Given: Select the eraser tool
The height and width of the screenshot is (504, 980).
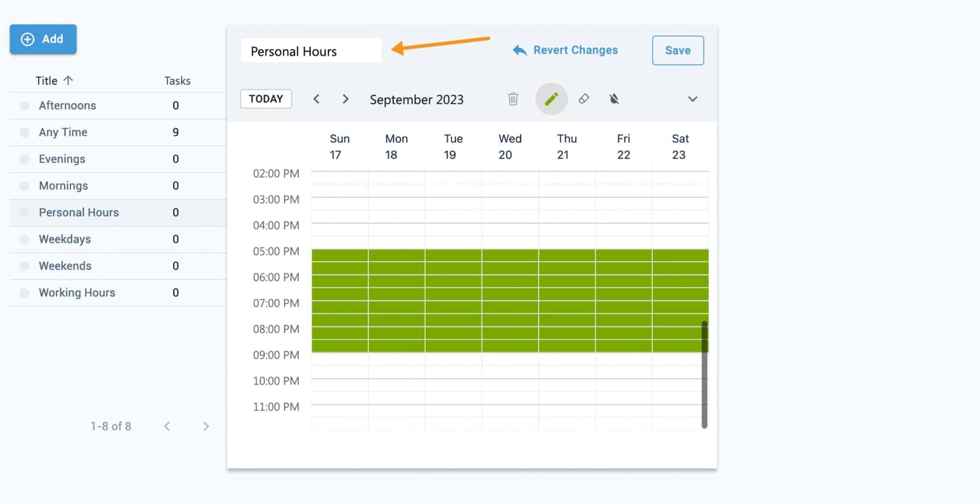Looking at the screenshot, I should 584,99.
